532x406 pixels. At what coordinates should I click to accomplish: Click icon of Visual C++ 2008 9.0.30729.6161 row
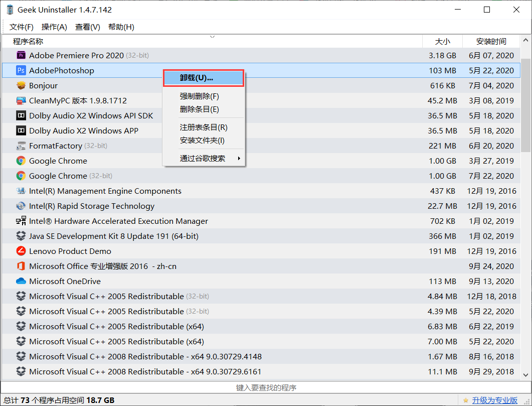coord(21,371)
